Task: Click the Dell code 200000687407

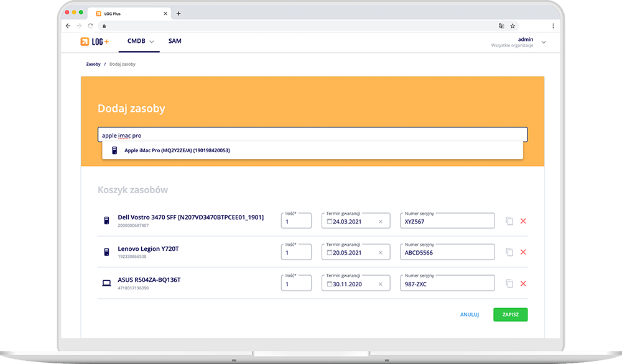Action: point(133,225)
